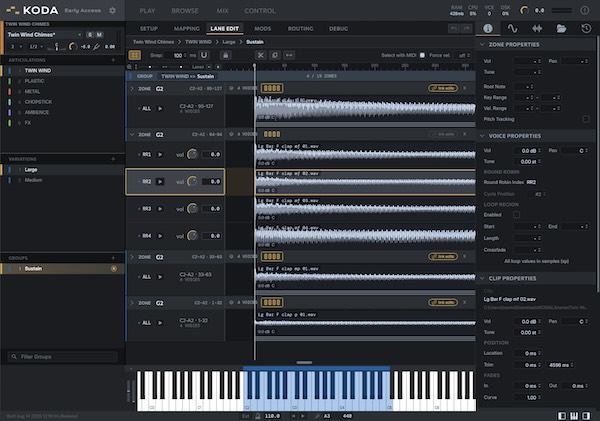
Task: Open settings gear next to Early Access
Action: [112, 10]
